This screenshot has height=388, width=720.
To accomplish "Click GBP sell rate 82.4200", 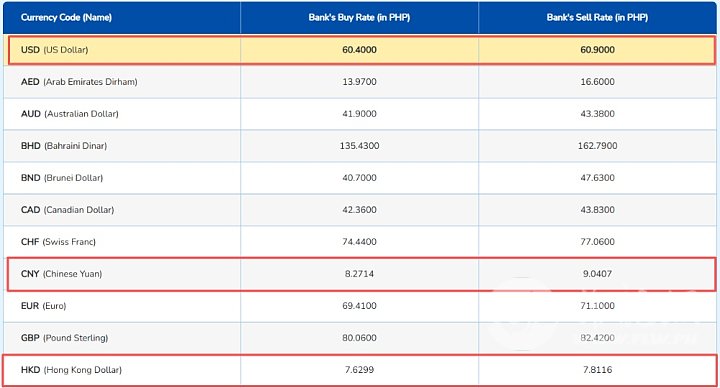I will 597,338.
